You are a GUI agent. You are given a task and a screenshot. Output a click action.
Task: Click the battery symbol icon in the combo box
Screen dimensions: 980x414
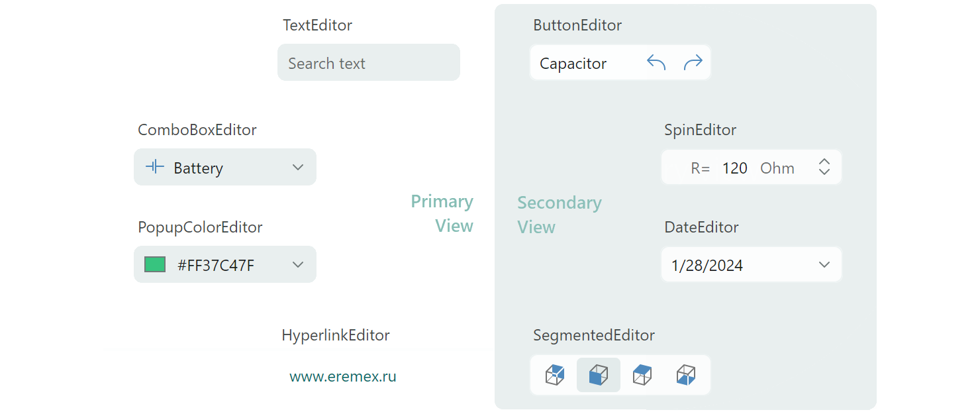point(154,167)
